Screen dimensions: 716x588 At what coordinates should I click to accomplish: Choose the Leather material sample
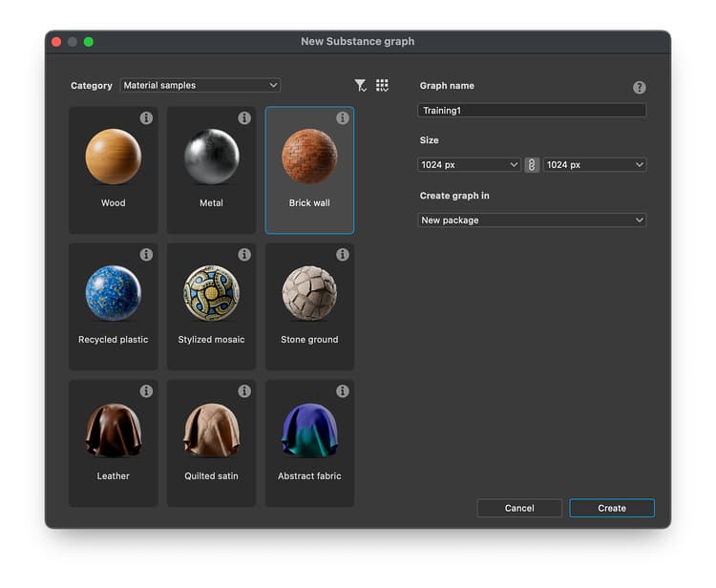click(x=114, y=443)
